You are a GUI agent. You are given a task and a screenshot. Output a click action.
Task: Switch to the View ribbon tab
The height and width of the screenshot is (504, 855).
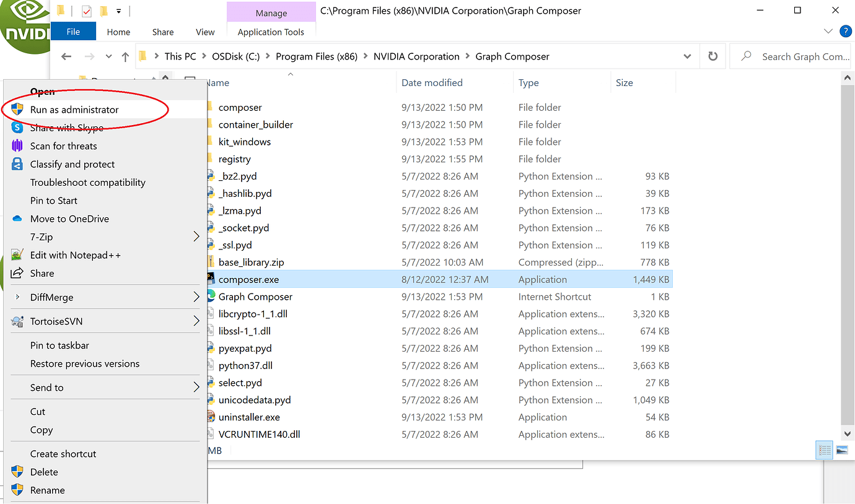coord(204,32)
